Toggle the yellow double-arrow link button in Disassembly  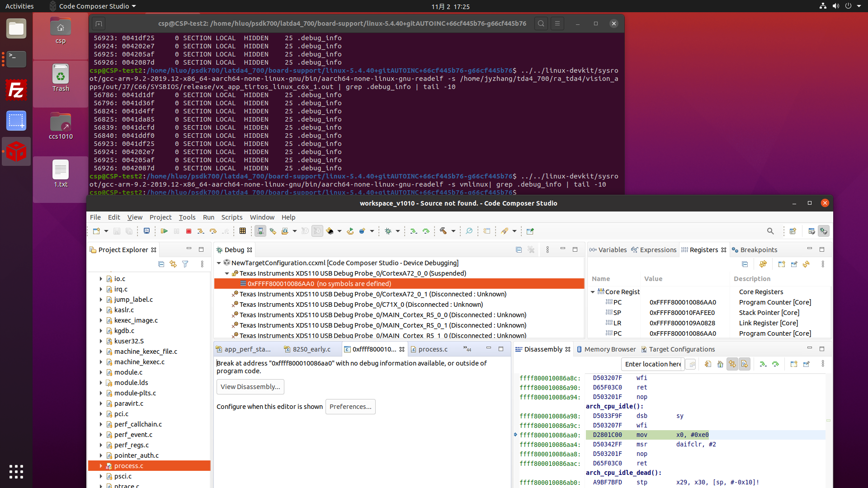pos(732,364)
